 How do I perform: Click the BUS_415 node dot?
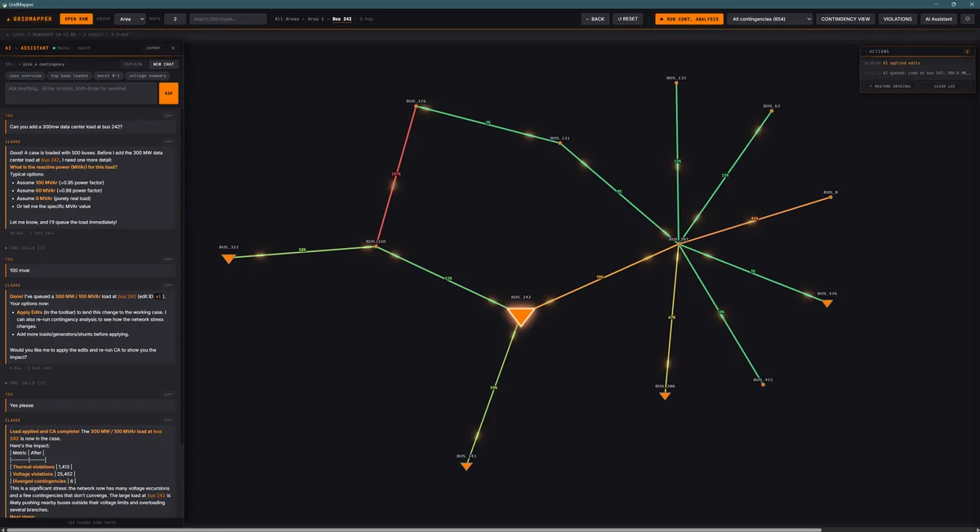(x=763, y=384)
